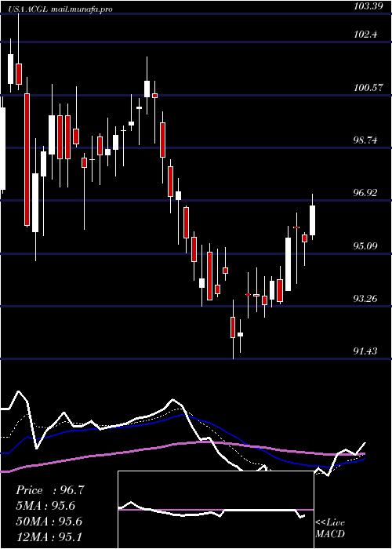Click the last white candlestick near 96.92
Image resolution: width=392 pixels, height=549 pixels.
(x=312, y=220)
